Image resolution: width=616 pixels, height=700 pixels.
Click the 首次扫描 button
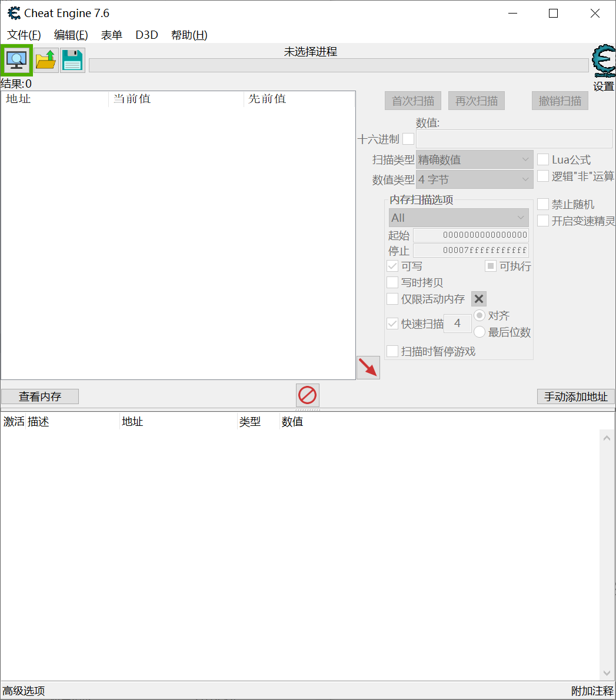point(413,101)
